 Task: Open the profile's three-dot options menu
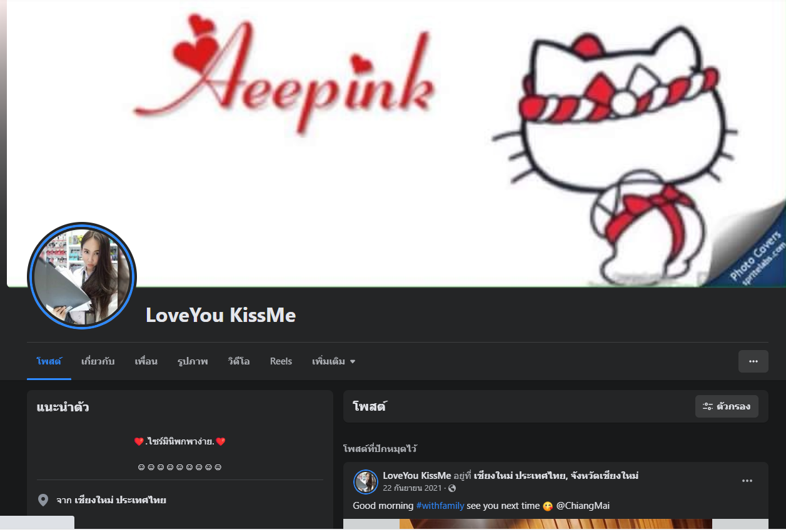[753, 361]
